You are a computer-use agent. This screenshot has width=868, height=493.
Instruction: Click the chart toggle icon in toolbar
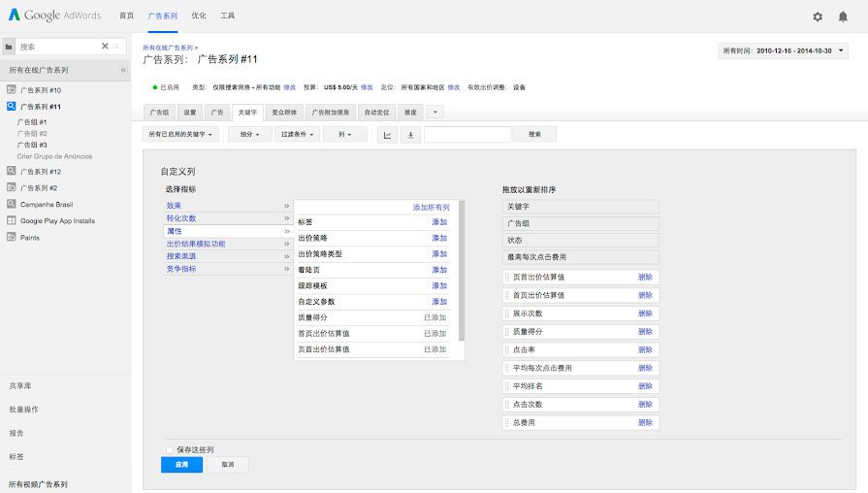[388, 135]
